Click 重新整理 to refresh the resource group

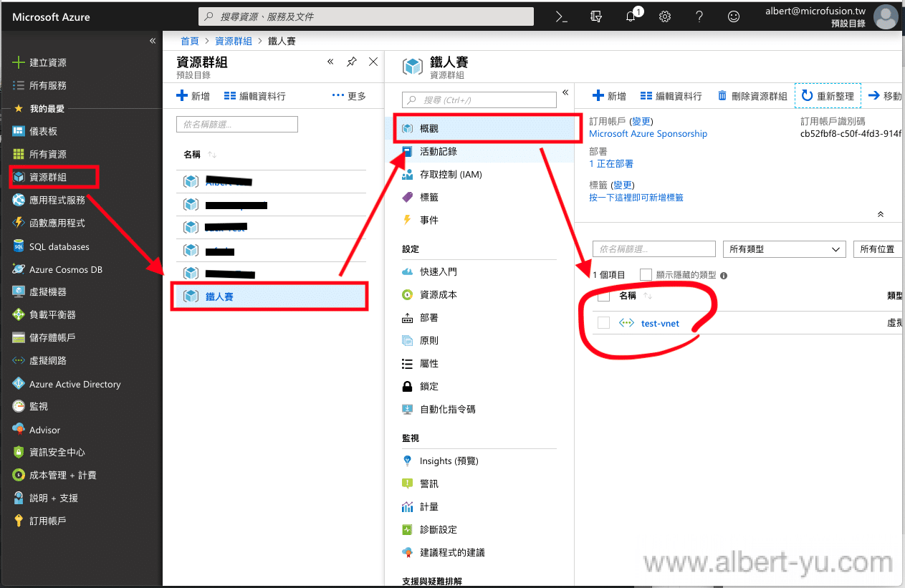(x=828, y=96)
